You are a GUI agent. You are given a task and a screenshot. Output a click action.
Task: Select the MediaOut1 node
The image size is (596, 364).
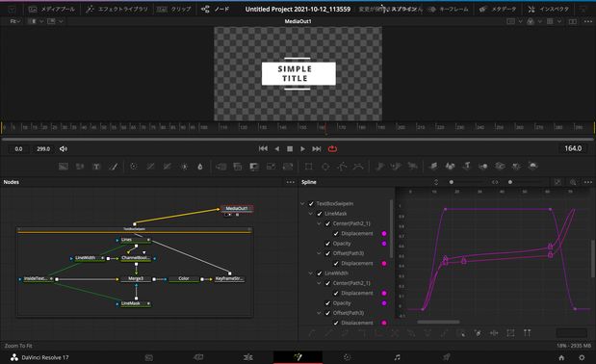tap(237, 209)
